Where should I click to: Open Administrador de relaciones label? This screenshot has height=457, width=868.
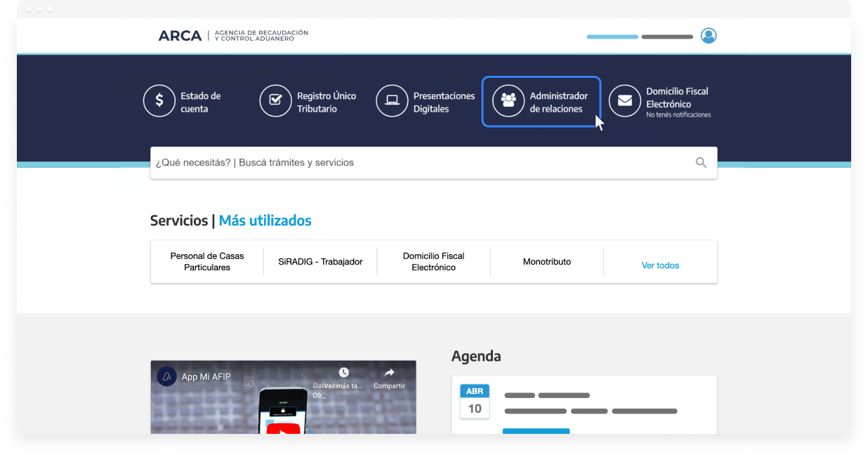558,102
